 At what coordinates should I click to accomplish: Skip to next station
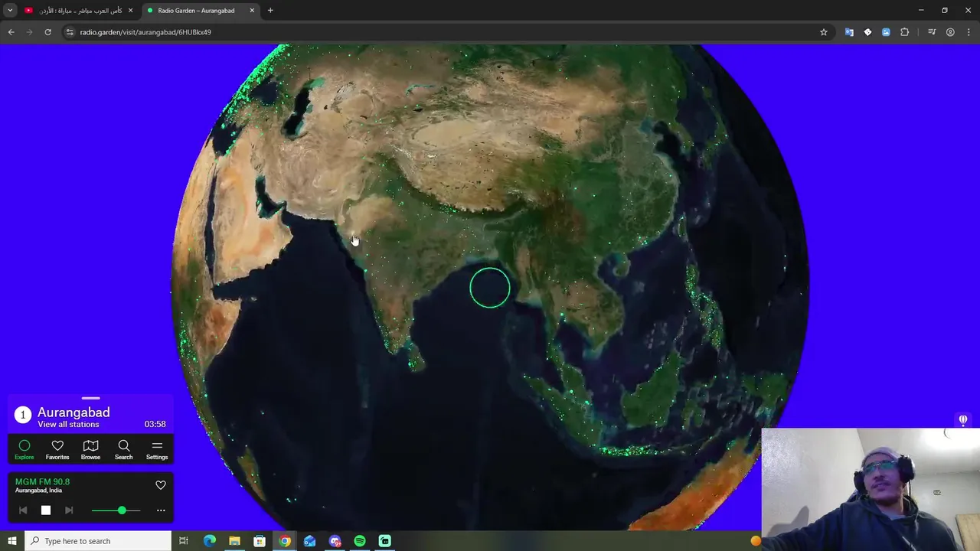pos(69,510)
